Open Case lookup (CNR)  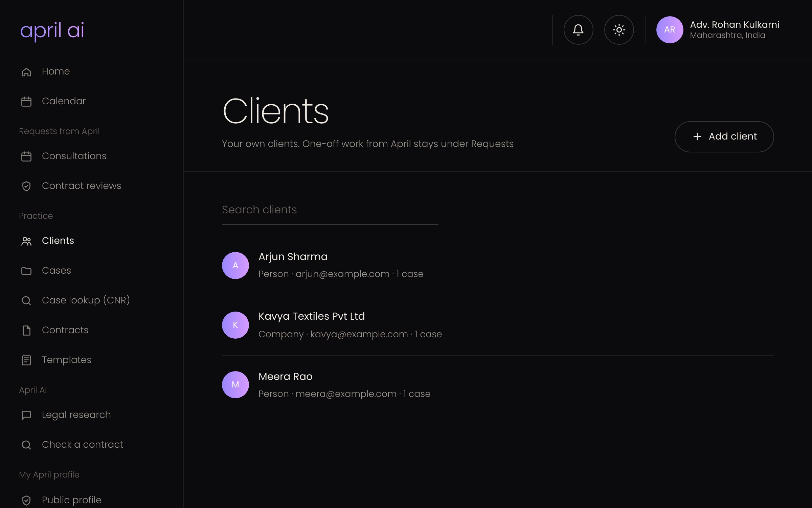[86, 300]
